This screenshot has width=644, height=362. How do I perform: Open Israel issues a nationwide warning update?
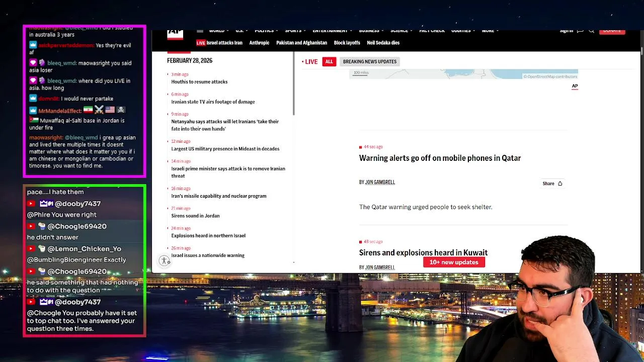pos(208,255)
